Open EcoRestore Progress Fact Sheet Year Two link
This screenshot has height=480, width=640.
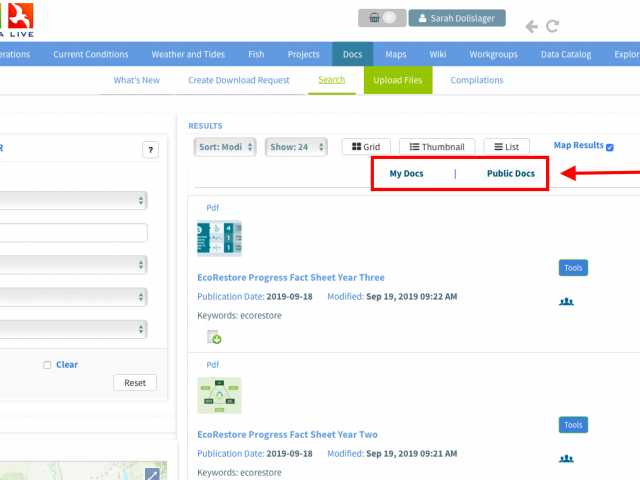[287, 435]
